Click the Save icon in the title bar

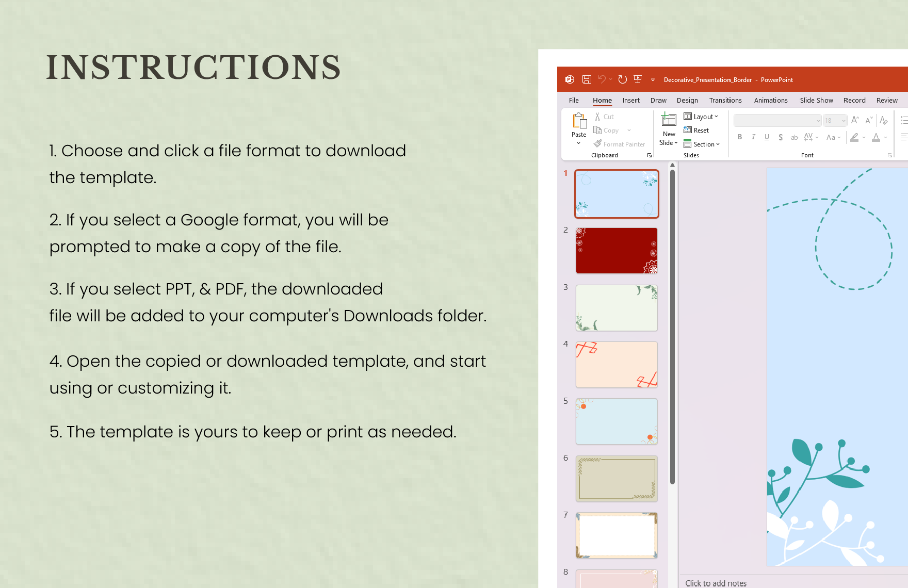pos(587,79)
